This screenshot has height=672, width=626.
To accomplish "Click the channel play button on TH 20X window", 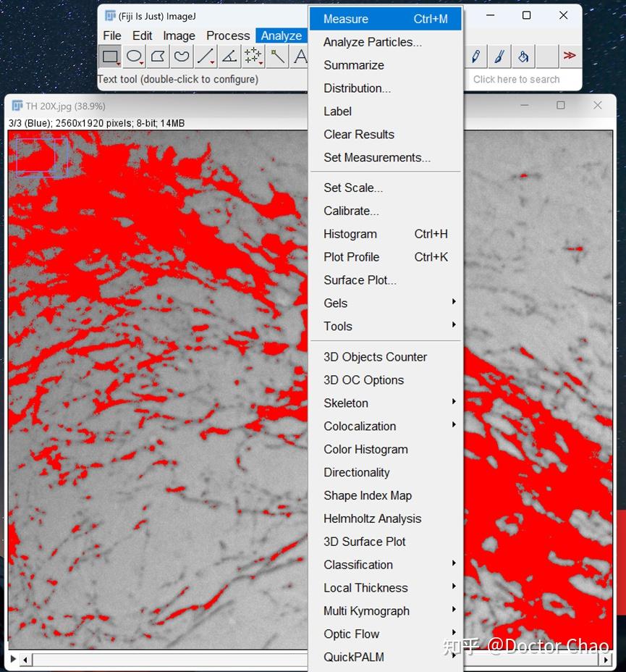I will pos(12,660).
